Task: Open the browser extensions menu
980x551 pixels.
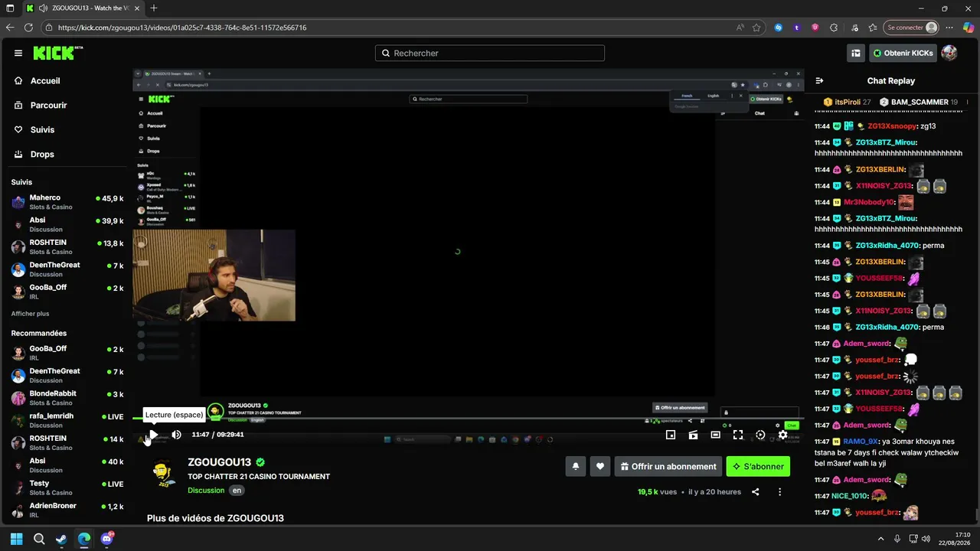Action: pyautogui.click(x=834, y=28)
